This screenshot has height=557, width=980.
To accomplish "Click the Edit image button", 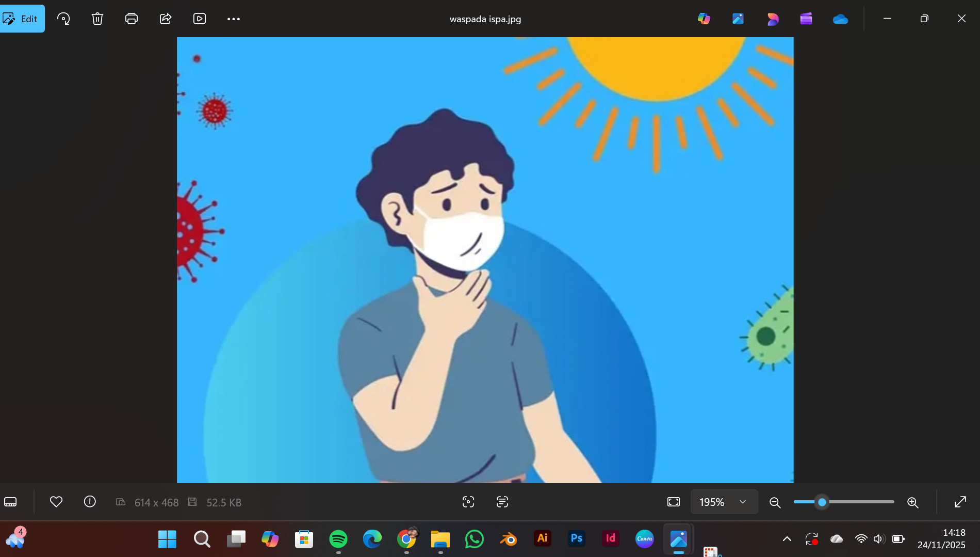I will 22,19.
